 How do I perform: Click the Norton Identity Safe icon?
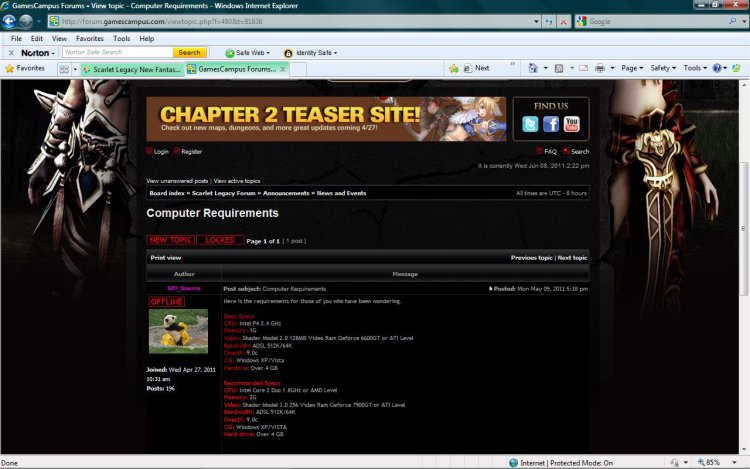click(288, 53)
